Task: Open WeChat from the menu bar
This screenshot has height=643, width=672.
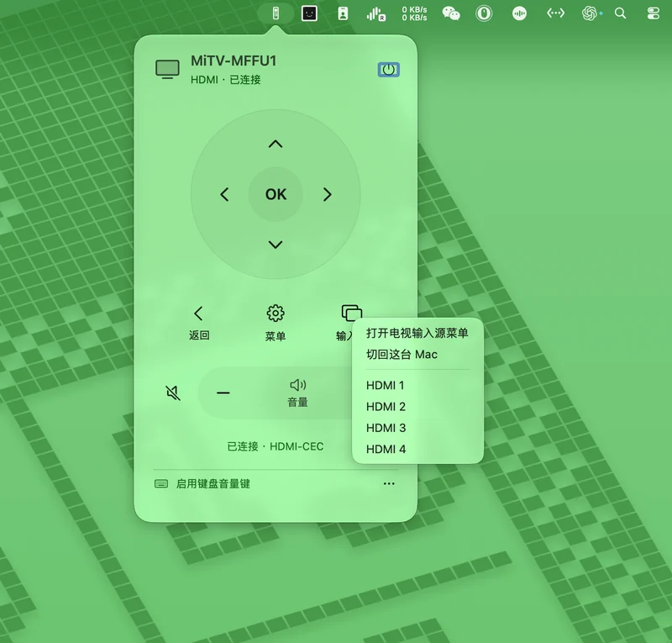Action: pos(451,13)
